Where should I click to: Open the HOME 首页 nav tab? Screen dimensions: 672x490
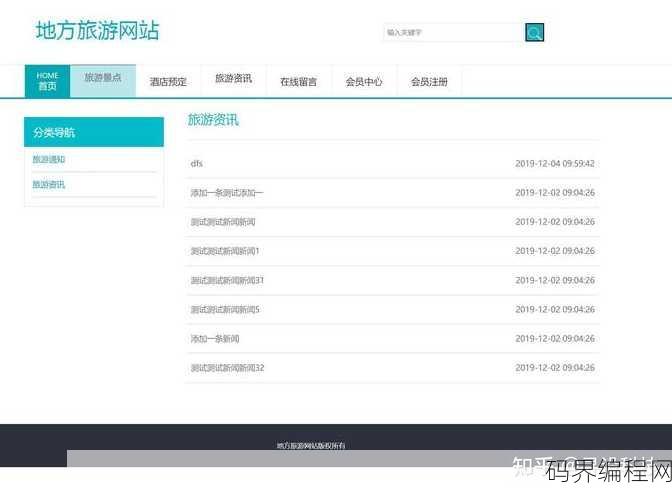point(47,81)
